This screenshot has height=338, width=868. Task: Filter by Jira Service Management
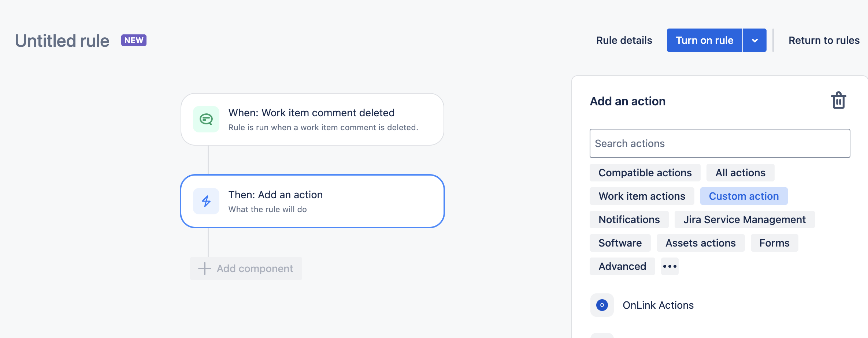pos(745,219)
